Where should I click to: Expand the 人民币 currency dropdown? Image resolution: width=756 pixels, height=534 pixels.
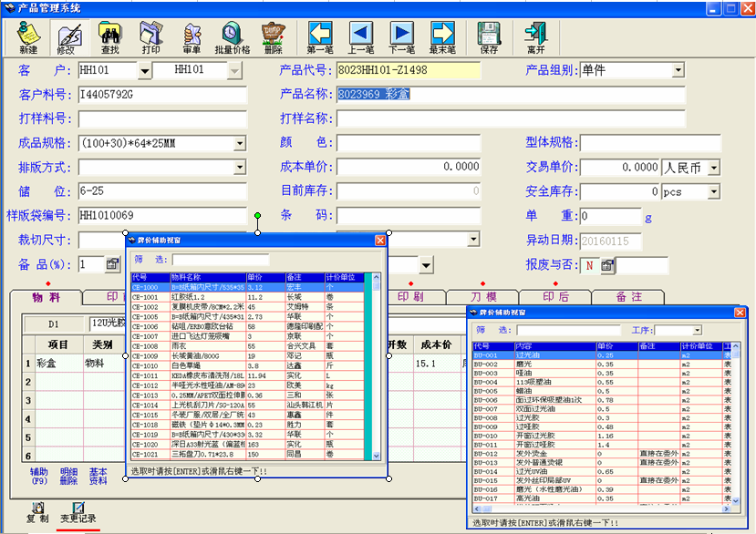tap(713, 168)
